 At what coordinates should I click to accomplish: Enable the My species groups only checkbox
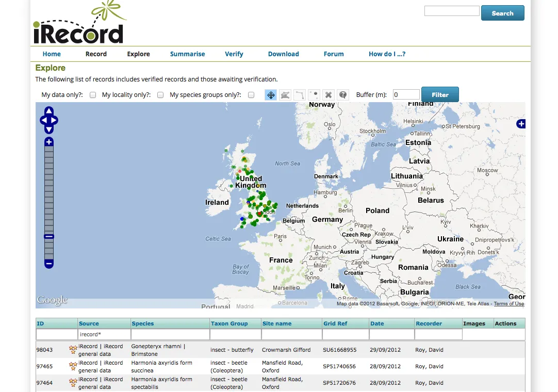(251, 95)
